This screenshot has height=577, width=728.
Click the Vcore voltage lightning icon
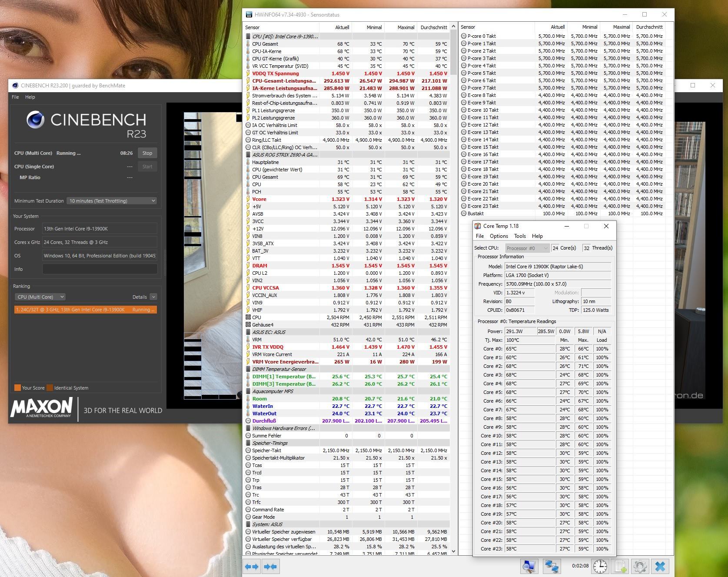248,199
